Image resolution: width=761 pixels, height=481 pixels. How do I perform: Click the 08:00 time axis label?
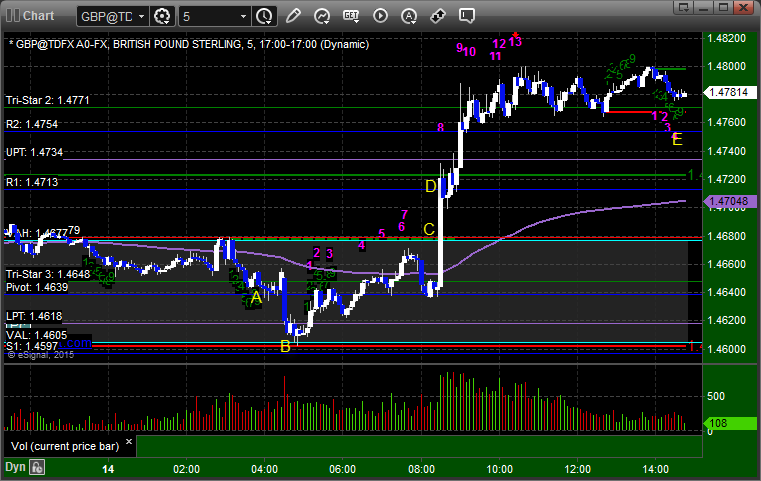coord(421,469)
